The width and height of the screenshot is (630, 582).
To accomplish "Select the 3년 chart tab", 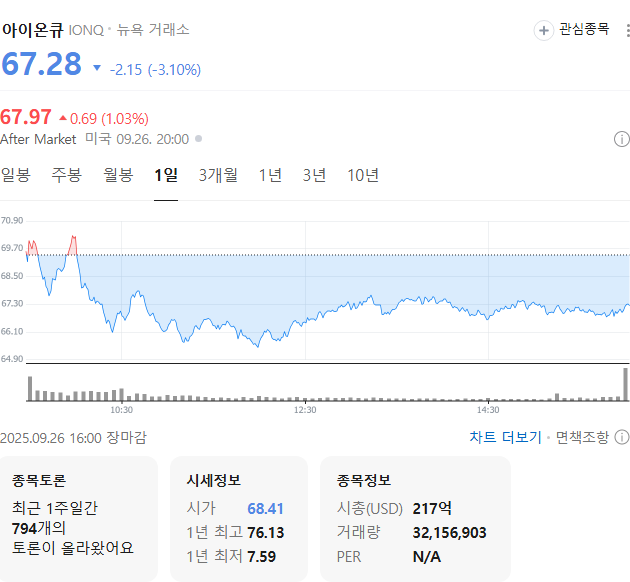I will coord(314,175).
